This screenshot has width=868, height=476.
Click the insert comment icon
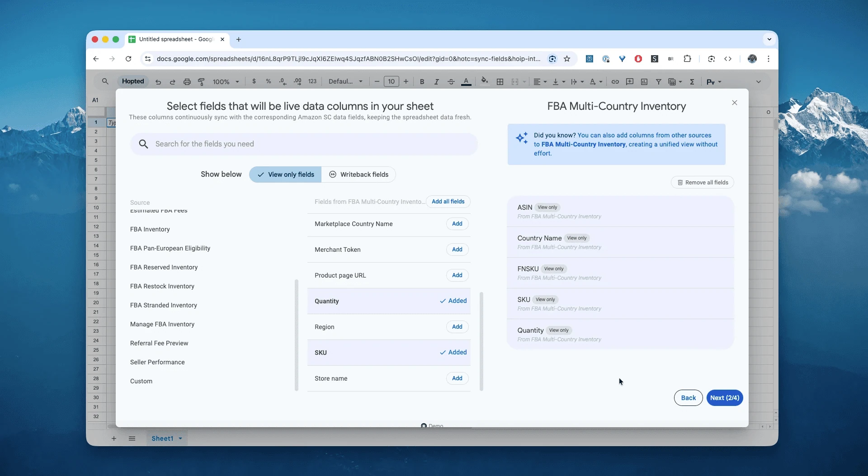point(630,82)
